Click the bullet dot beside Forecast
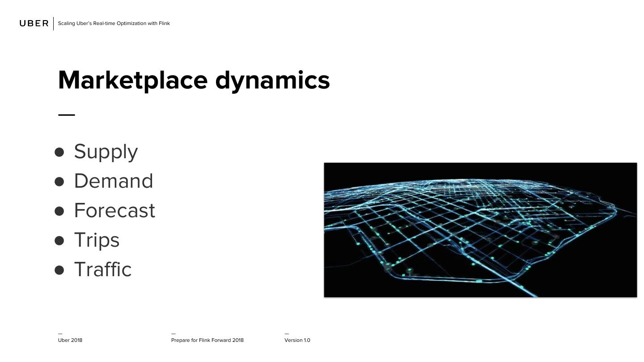Screen dimensions: 644x362 click(x=59, y=211)
